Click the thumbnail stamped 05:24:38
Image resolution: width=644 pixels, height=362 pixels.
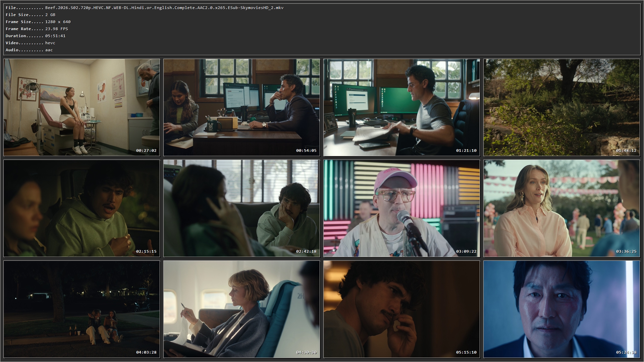click(561, 309)
